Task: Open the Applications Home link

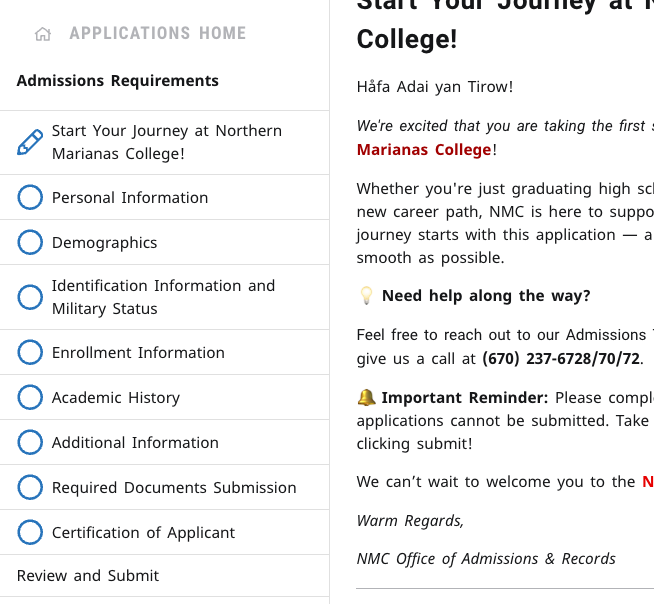Action: [x=158, y=33]
